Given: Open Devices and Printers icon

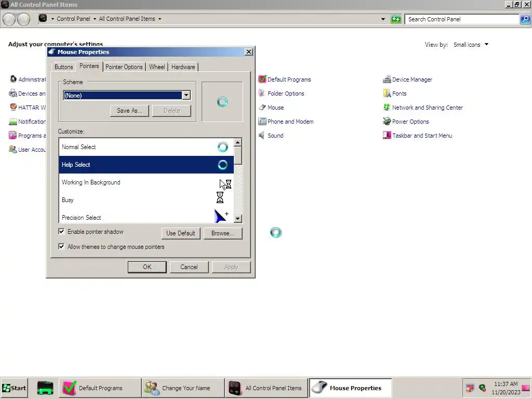Looking at the screenshot, I should 13,94.
